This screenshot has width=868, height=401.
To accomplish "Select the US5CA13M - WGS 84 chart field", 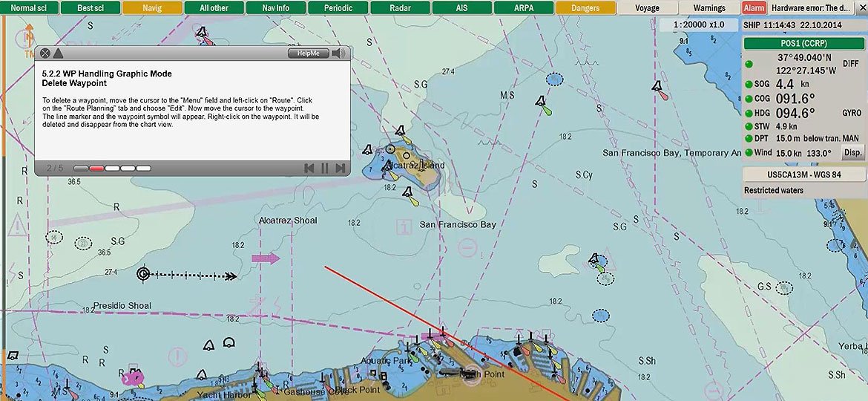I will click(804, 175).
